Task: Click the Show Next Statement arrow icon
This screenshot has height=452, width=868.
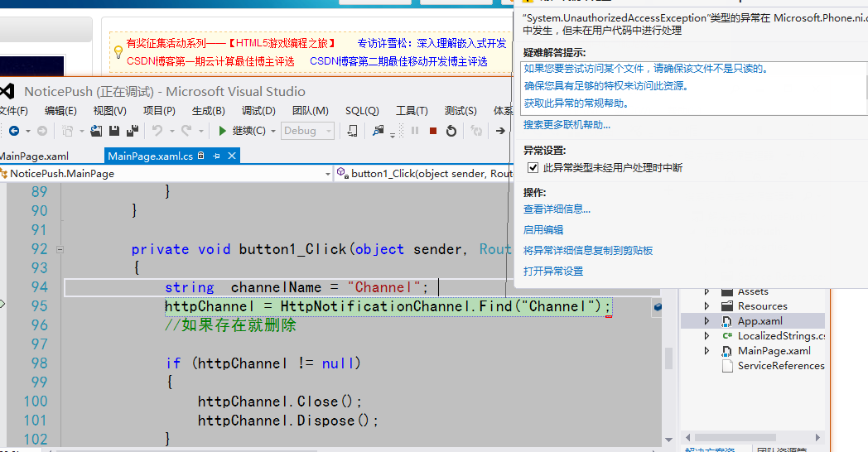Action: tap(500, 131)
